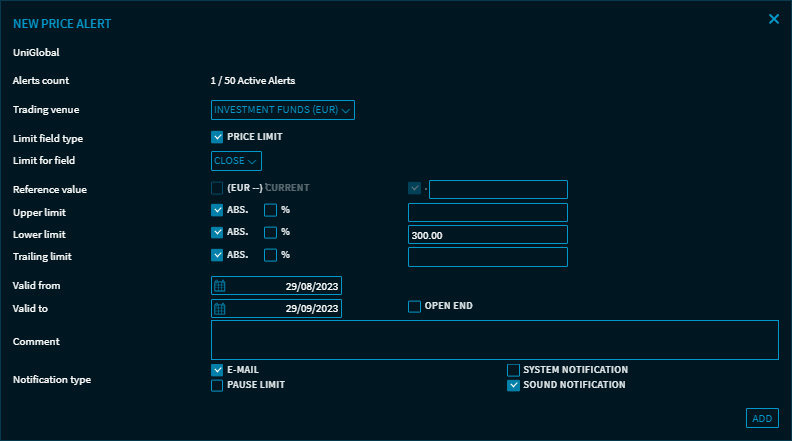Enable the CURRENT reference value checkbox
792x441 pixels.
(217, 188)
